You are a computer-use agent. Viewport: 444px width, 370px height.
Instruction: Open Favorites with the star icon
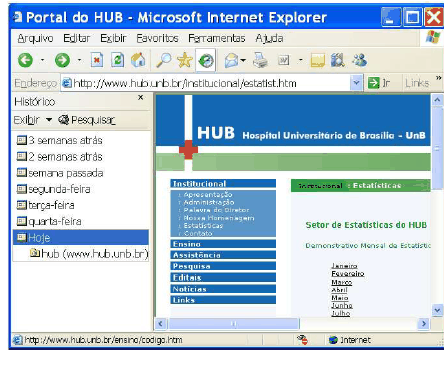point(185,60)
